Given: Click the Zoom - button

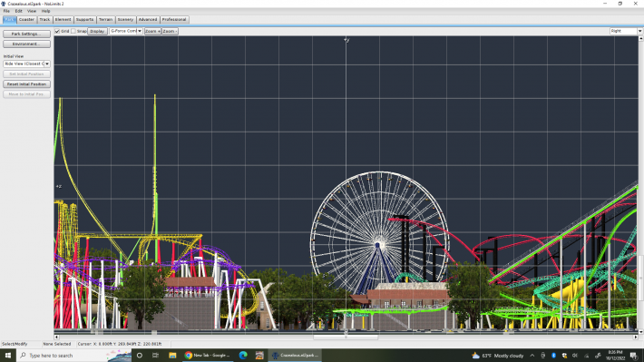Looking at the screenshot, I should tap(170, 31).
